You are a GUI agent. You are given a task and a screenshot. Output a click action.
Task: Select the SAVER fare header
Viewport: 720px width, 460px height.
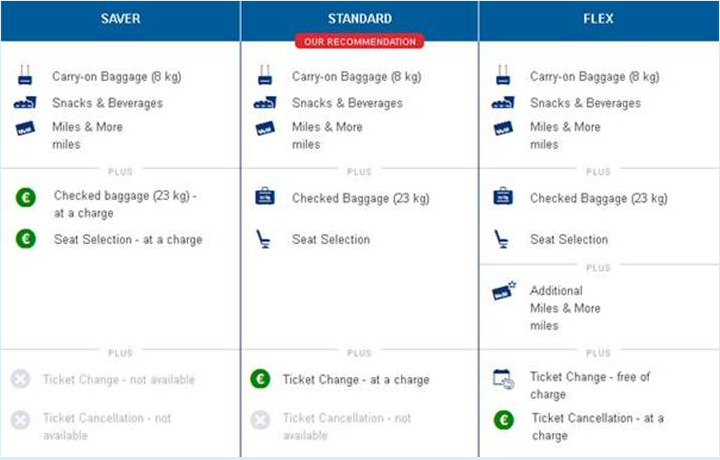(x=120, y=19)
